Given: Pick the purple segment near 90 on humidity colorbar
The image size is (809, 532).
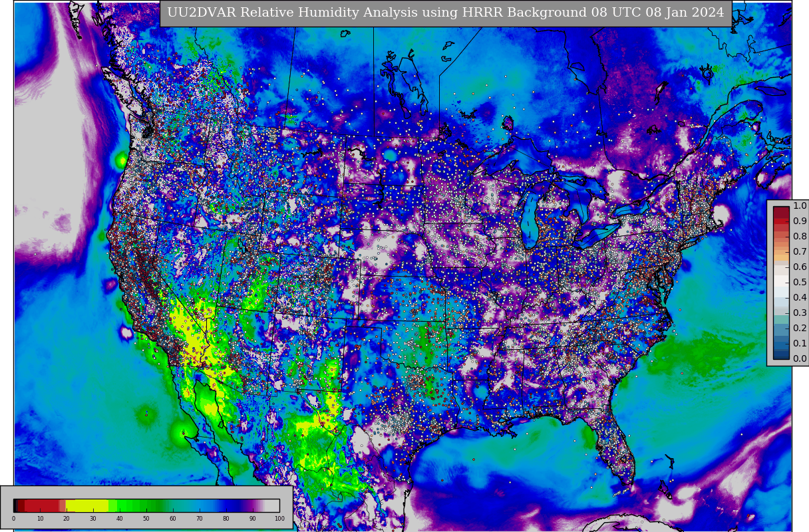Looking at the screenshot, I should click(x=253, y=505).
